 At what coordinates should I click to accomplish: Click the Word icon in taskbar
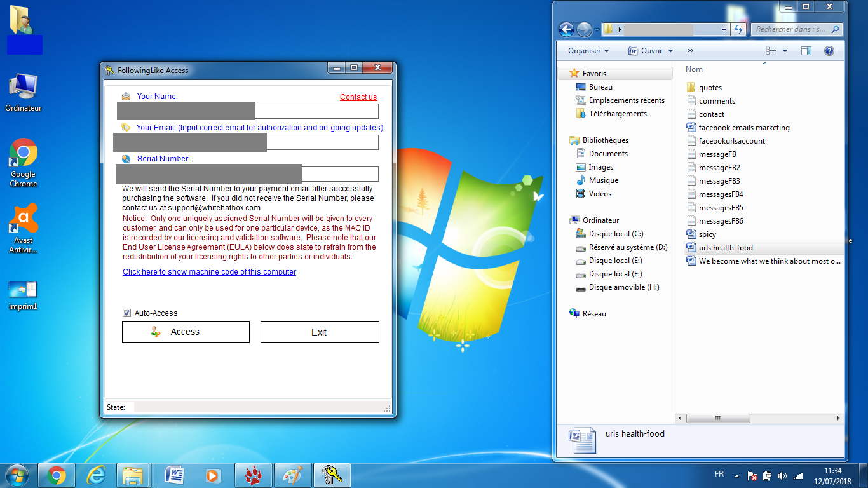pyautogui.click(x=174, y=475)
